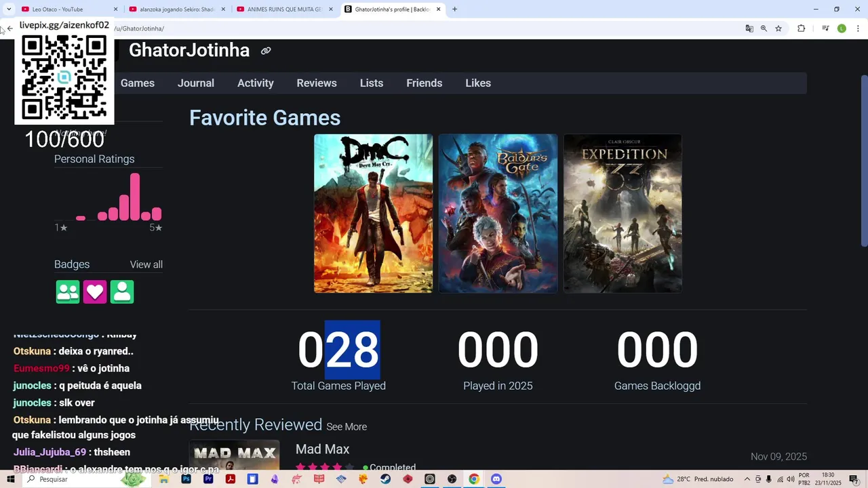Open the volume speaker tray icon
Screen dimensions: 868x488
[x=791, y=479]
